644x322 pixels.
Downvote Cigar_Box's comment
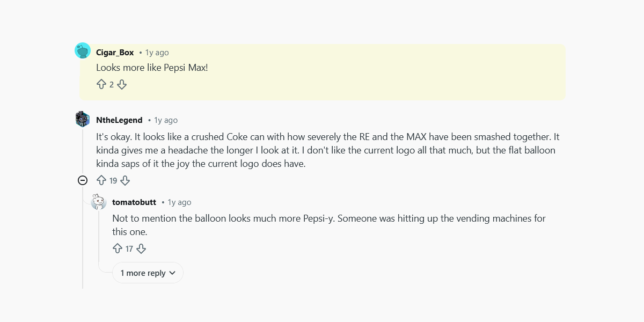(x=122, y=84)
